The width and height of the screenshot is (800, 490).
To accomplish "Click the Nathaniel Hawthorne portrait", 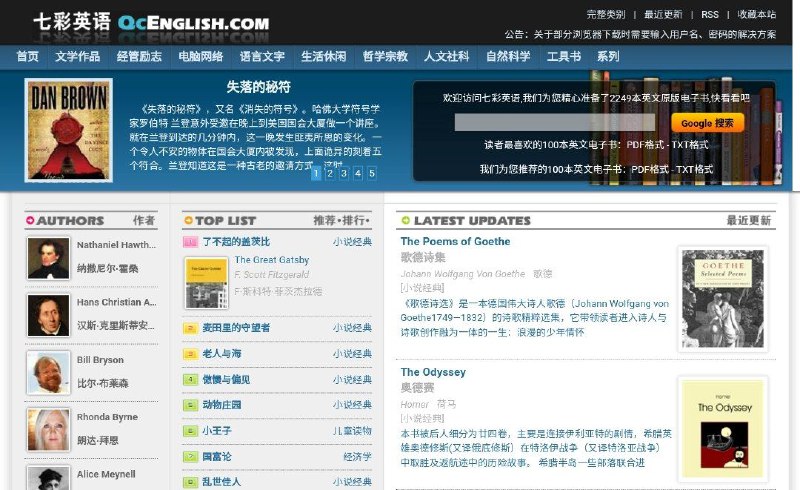I will [x=48, y=258].
